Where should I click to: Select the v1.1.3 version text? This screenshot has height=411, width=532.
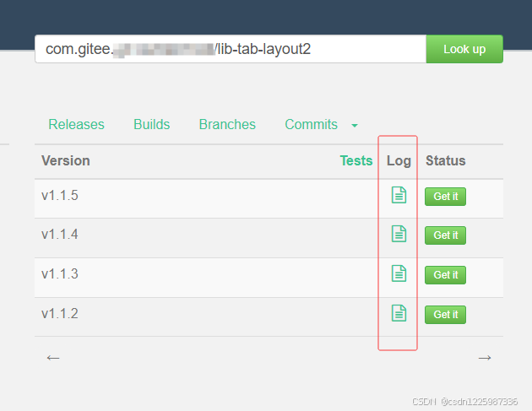(x=60, y=273)
